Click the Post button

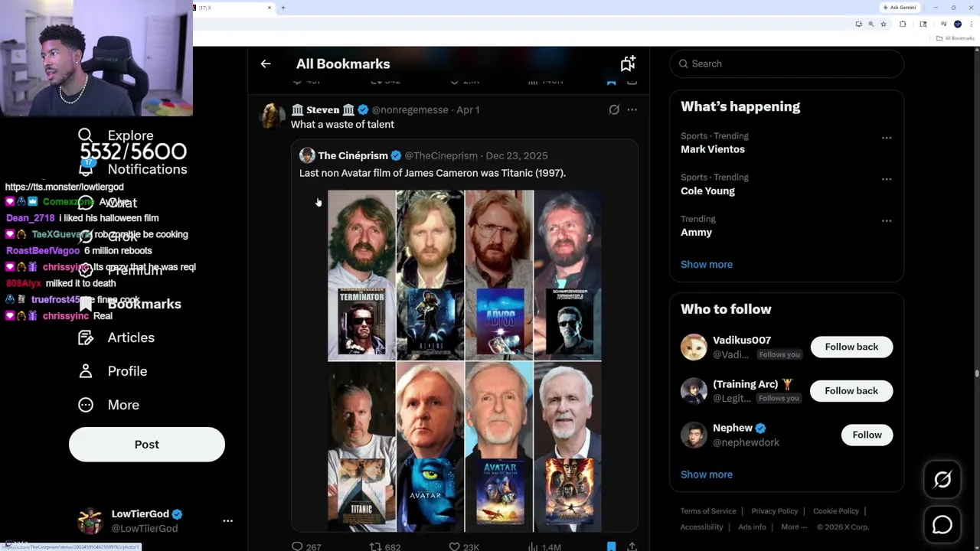pyautogui.click(x=147, y=445)
